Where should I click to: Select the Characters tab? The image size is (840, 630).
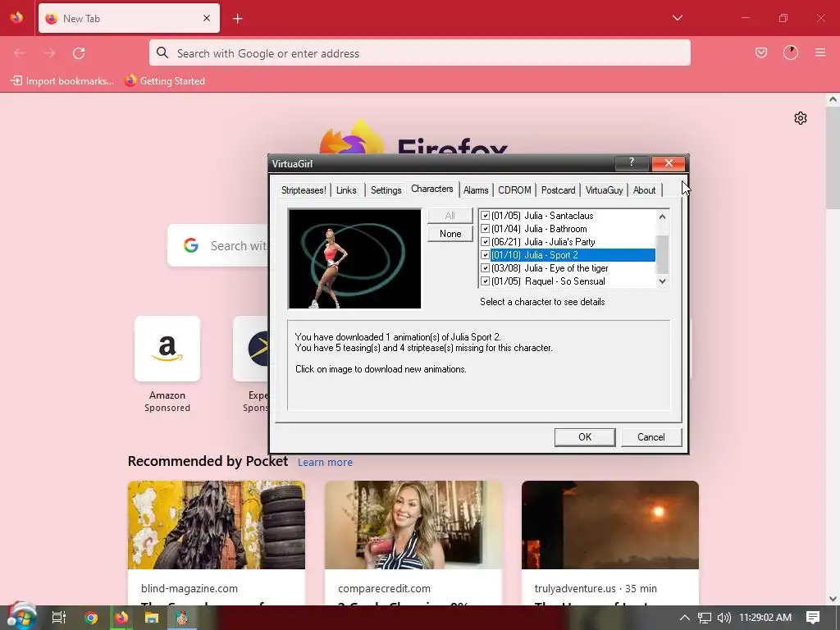pos(431,189)
